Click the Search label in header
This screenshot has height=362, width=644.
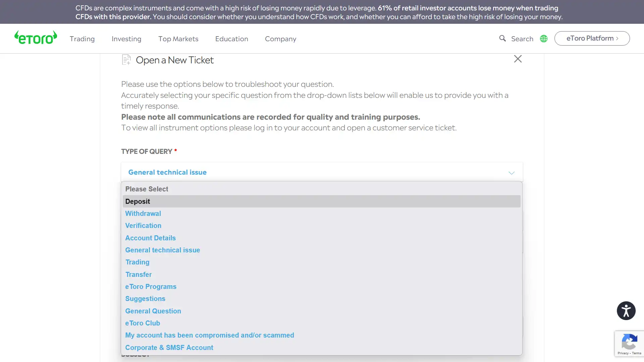pos(522,39)
